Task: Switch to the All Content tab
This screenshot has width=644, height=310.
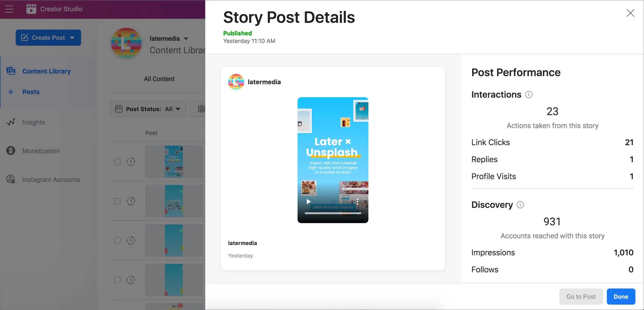Action: pyautogui.click(x=159, y=79)
